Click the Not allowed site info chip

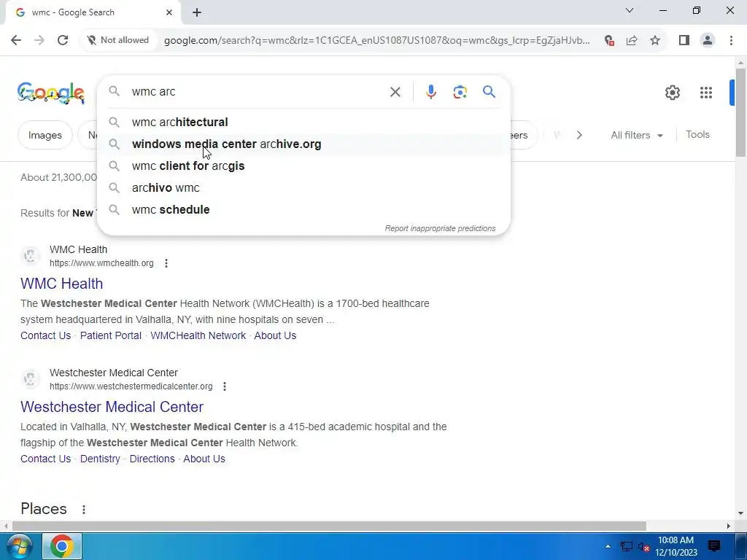(x=117, y=41)
